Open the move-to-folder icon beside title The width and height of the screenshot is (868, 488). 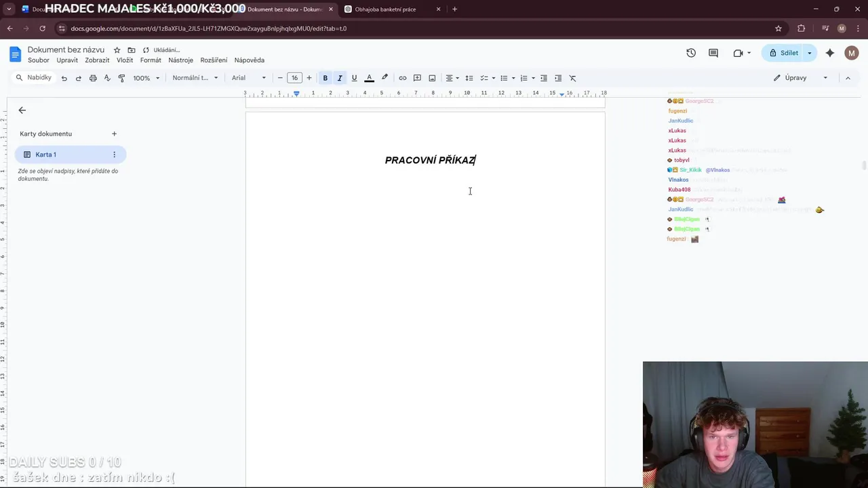(131, 50)
